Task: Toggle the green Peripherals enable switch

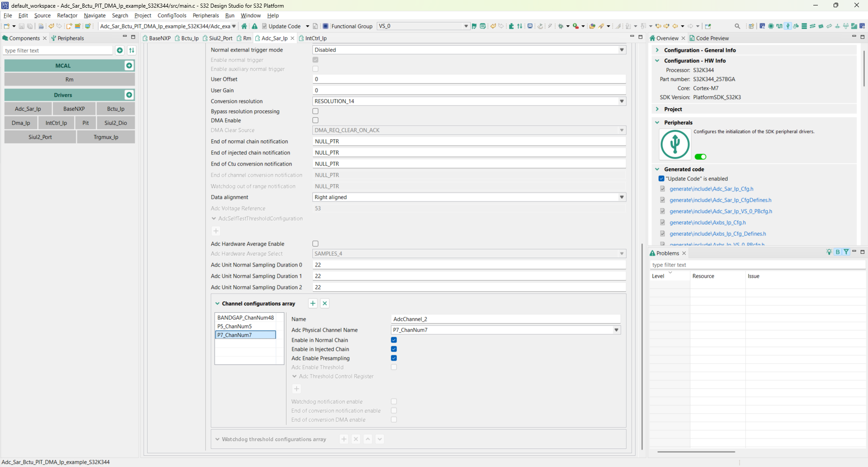Action: [x=700, y=157]
